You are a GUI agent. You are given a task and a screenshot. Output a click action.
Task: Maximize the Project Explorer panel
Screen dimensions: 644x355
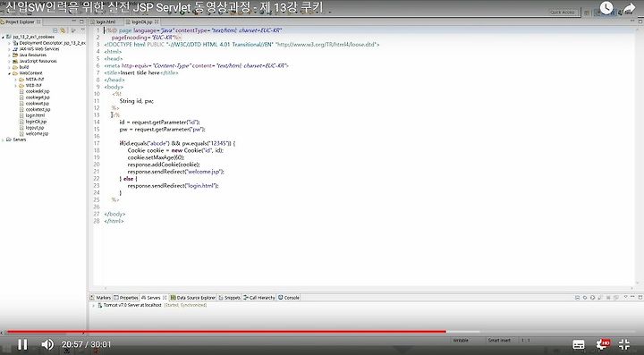(81, 21)
